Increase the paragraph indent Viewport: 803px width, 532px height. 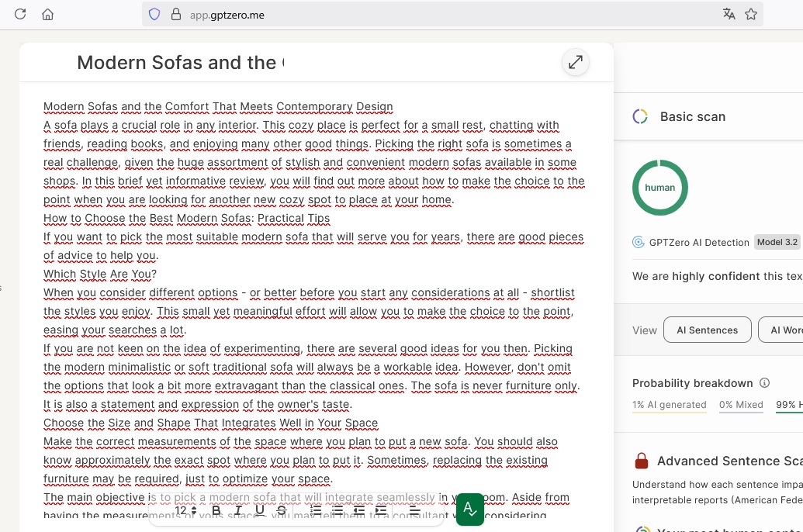point(381,510)
